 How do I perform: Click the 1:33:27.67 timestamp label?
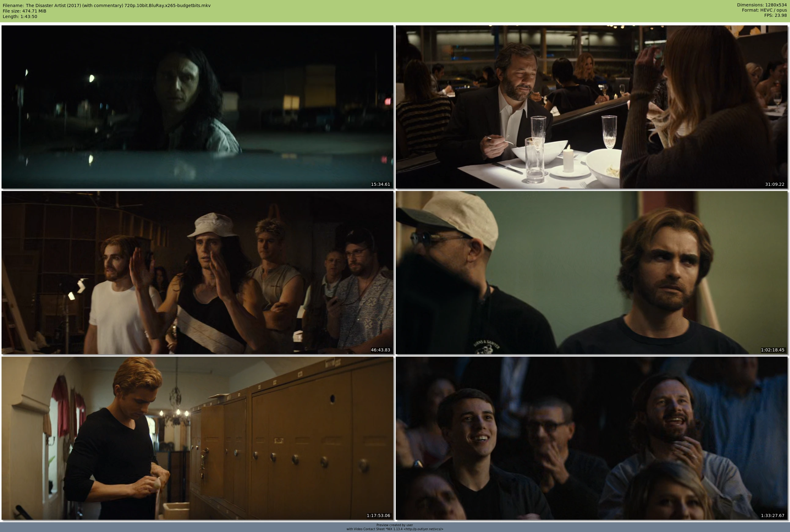click(x=772, y=515)
